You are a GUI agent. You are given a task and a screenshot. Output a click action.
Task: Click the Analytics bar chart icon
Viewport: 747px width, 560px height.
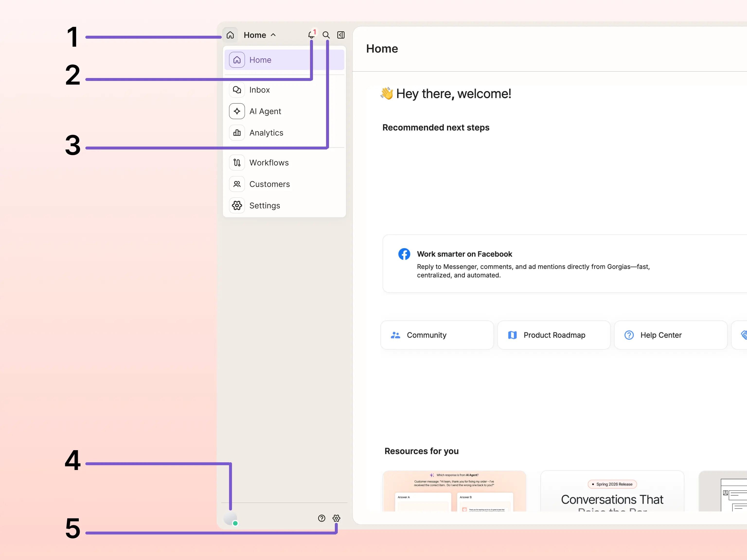[237, 133]
